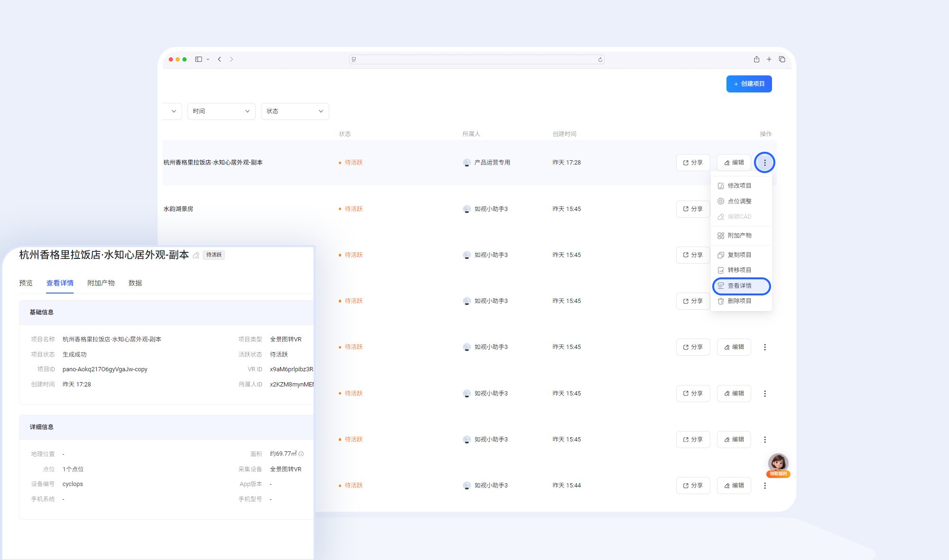This screenshot has width=949, height=560.
Task: Choose 复制项目 from the dropdown menu
Action: coord(739,255)
